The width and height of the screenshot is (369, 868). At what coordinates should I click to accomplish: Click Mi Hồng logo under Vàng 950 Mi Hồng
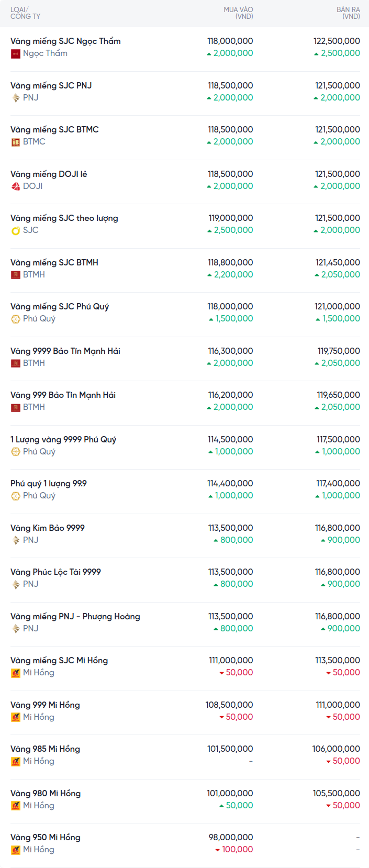click(16, 850)
